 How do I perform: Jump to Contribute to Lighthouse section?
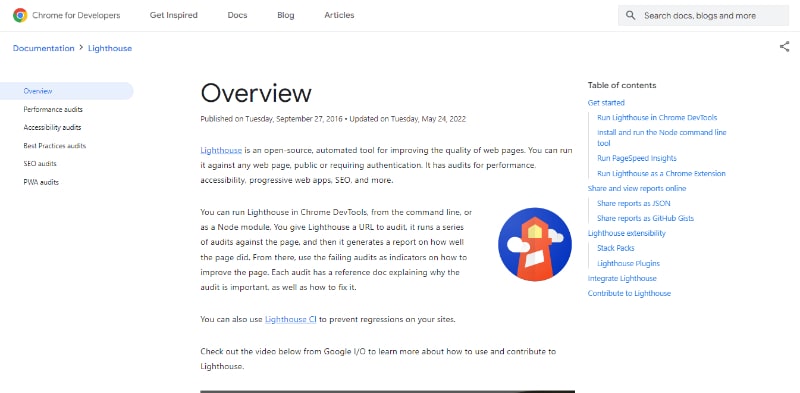(x=629, y=293)
